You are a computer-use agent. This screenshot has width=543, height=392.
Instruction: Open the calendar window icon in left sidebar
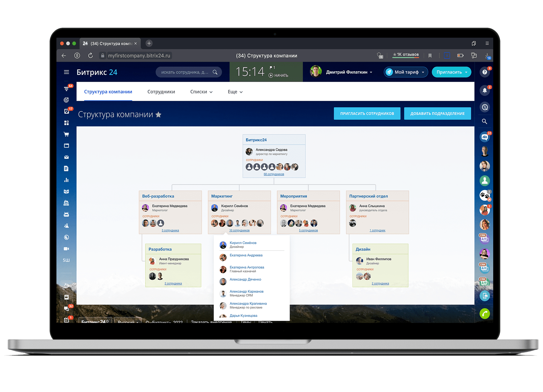pos(66,146)
